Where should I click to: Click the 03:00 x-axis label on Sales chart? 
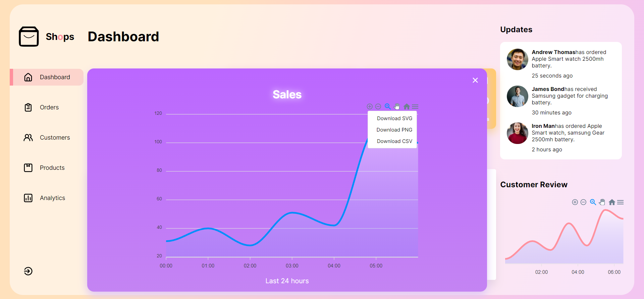292,266
